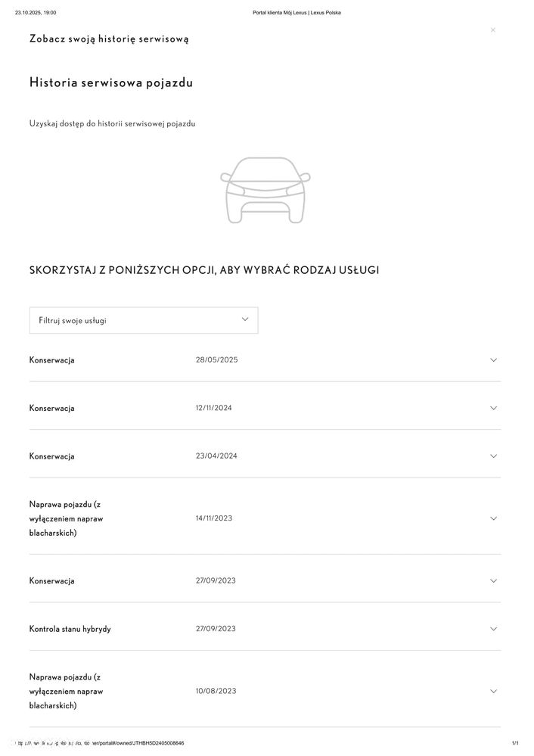Screen dimensions: 534x756
Task: Expand chevron for the 12/11/2024 Konserwacja row
Action: pos(493,408)
